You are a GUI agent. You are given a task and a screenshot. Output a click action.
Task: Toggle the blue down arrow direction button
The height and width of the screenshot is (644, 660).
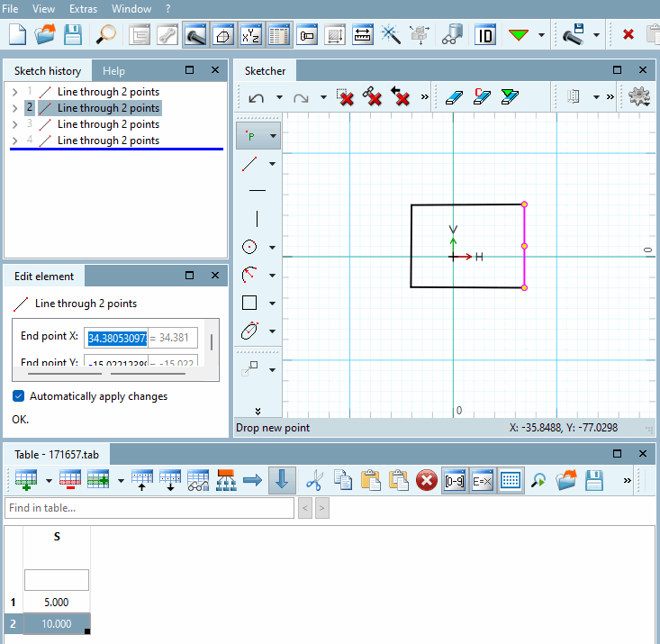click(x=282, y=481)
